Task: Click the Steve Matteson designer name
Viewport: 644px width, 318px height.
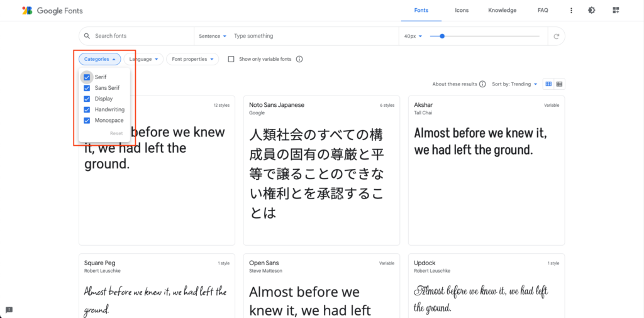Action: point(265,271)
